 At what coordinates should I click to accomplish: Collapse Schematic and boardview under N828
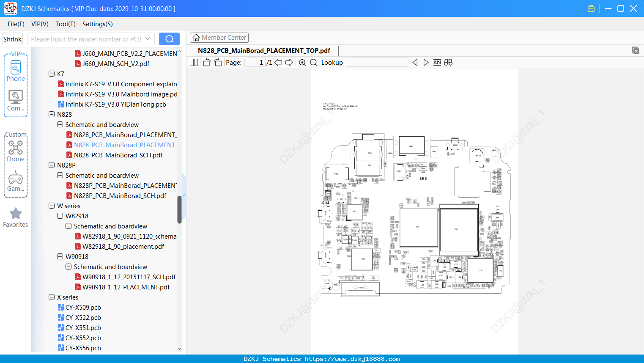60,124
